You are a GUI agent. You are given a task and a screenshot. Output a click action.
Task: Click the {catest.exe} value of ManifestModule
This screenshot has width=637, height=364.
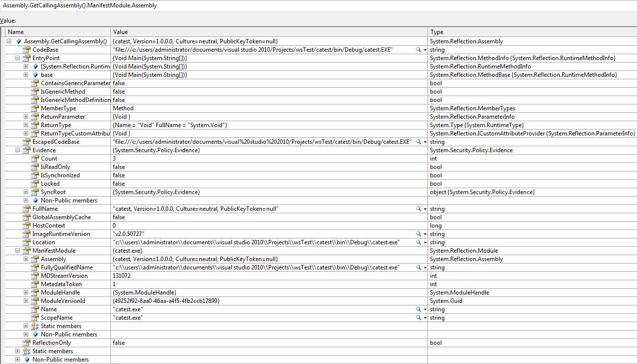[x=128, y=251]
